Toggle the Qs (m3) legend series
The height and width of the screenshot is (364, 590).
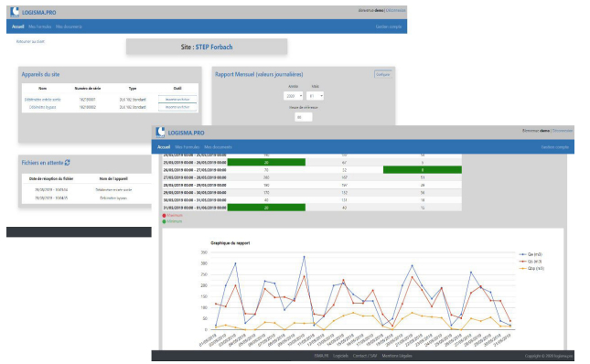point(531,262)
